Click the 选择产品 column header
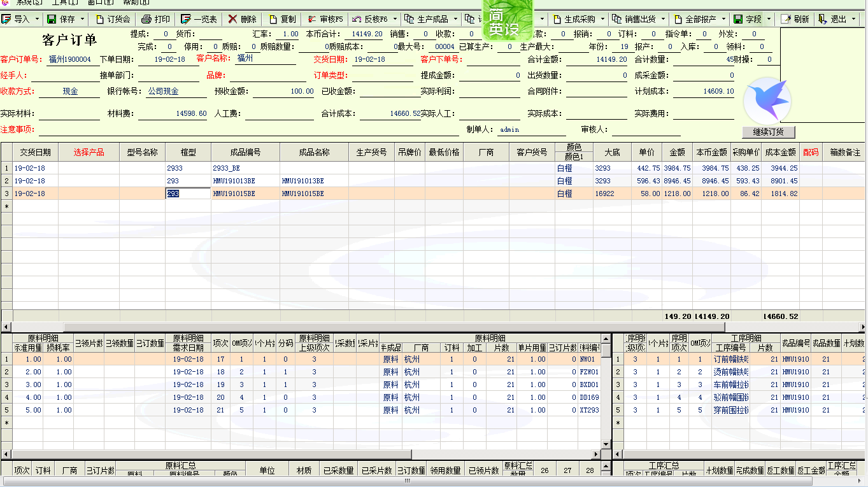The height and width of the screenshot is (487, 868). pyautogui.click(x=89, y=152)
